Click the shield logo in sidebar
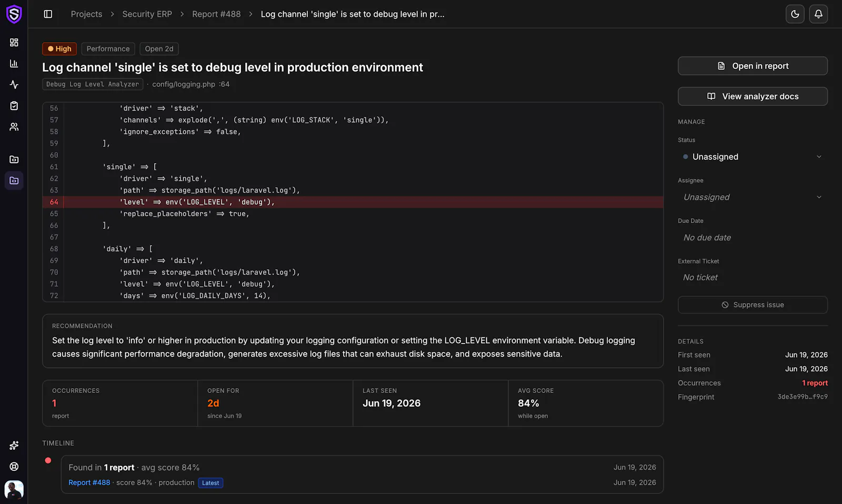 click(14, 14)
